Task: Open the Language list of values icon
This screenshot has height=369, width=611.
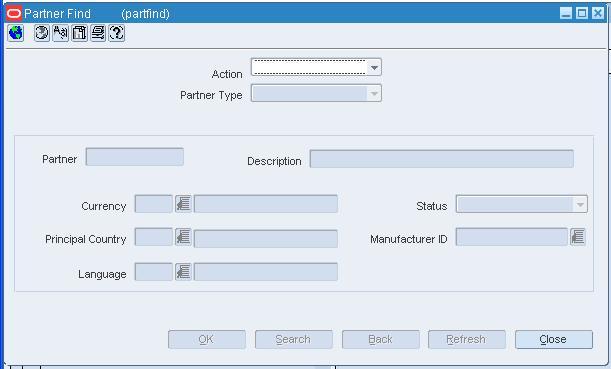Action: click(183, 272)
